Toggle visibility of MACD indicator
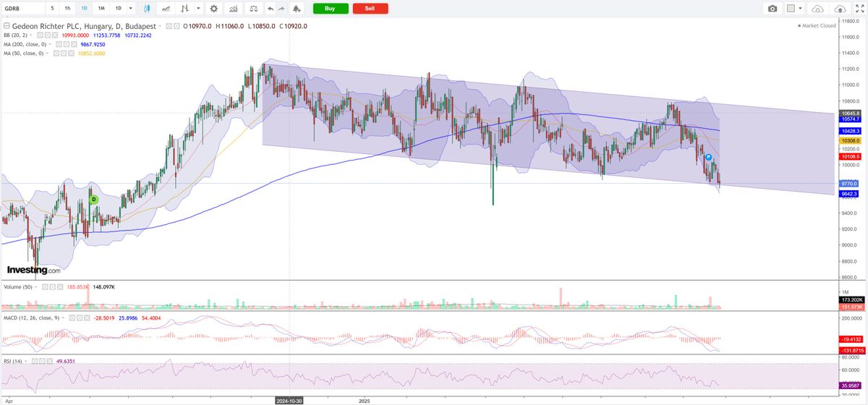The image size is (868, 405). pyautogui.click(x=72, y=318)
